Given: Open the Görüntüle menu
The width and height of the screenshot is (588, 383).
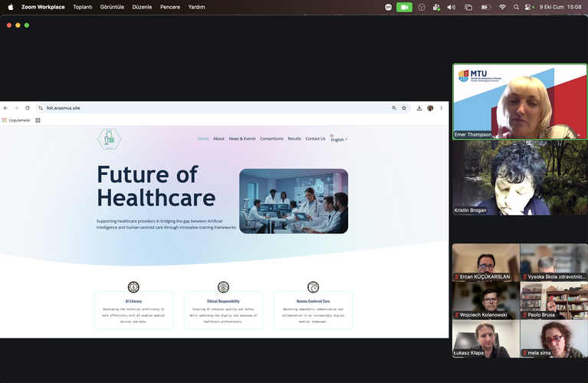Looking at the screenshot, I should click(112, 7).
